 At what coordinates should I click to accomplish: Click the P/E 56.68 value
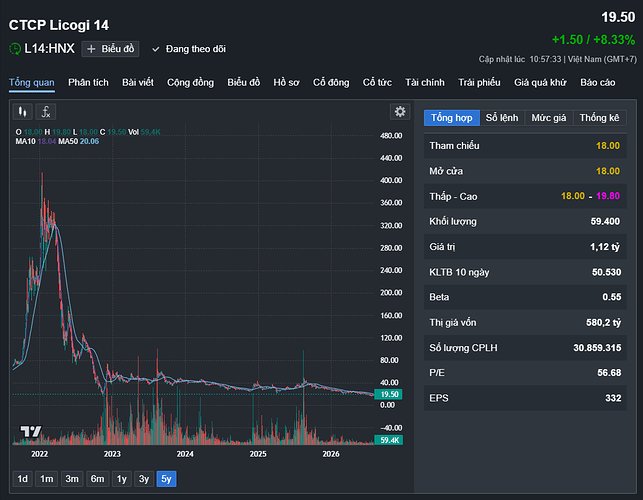pos(609,373)
